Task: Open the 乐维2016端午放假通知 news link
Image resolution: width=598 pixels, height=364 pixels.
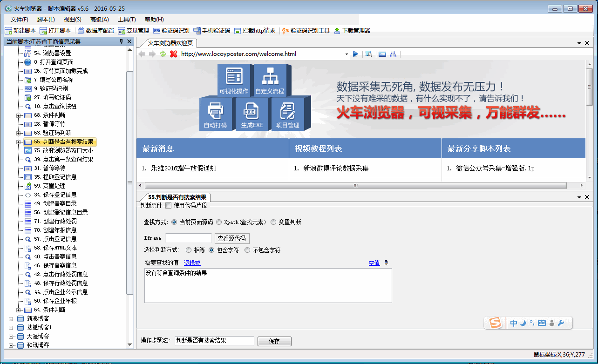Action: [x=184, y=168]
